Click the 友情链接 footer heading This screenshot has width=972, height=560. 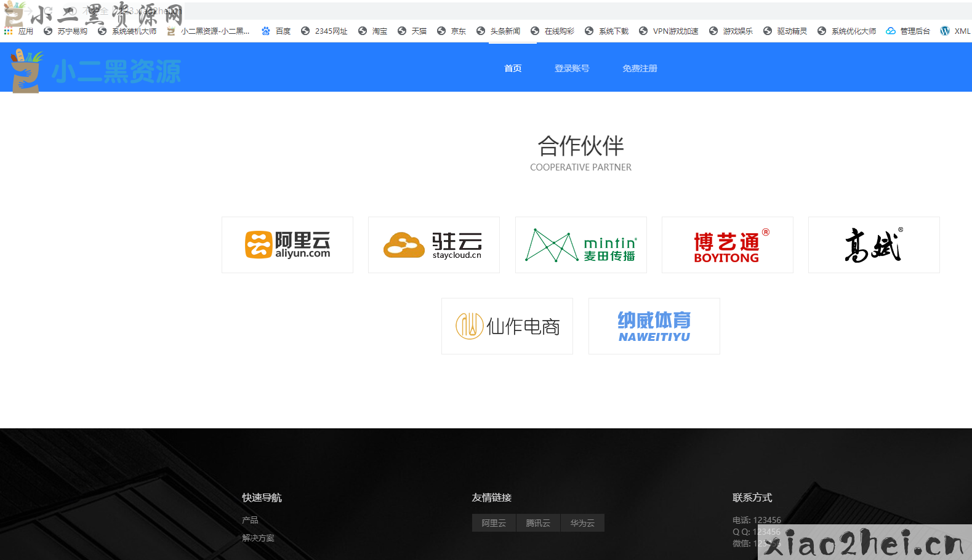[492, 497]
